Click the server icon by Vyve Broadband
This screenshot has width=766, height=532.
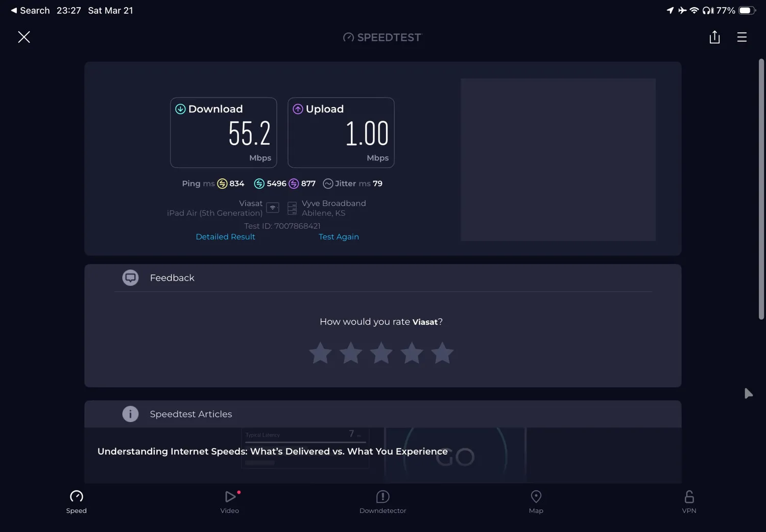(292, 208)
